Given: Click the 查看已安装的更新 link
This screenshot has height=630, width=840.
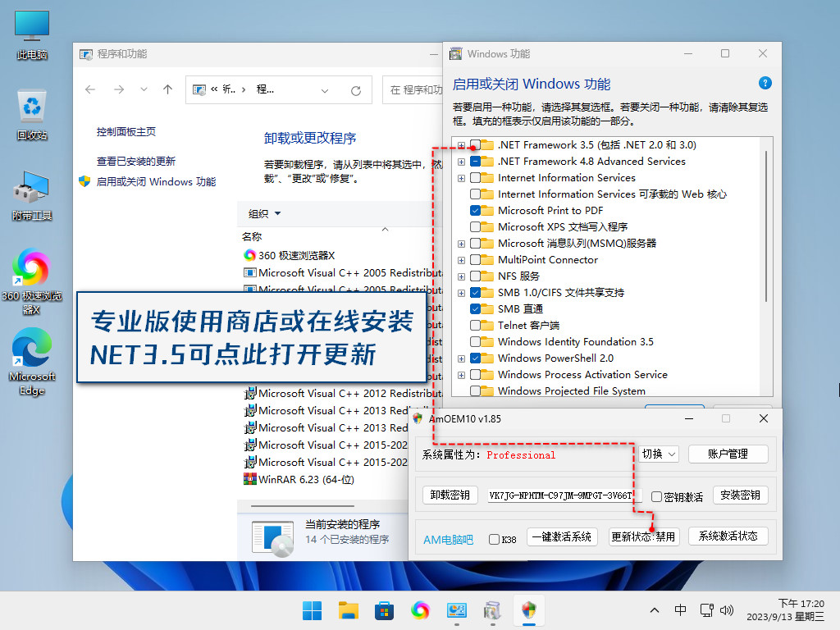Looking at the screenshot, I should (136, 162).
